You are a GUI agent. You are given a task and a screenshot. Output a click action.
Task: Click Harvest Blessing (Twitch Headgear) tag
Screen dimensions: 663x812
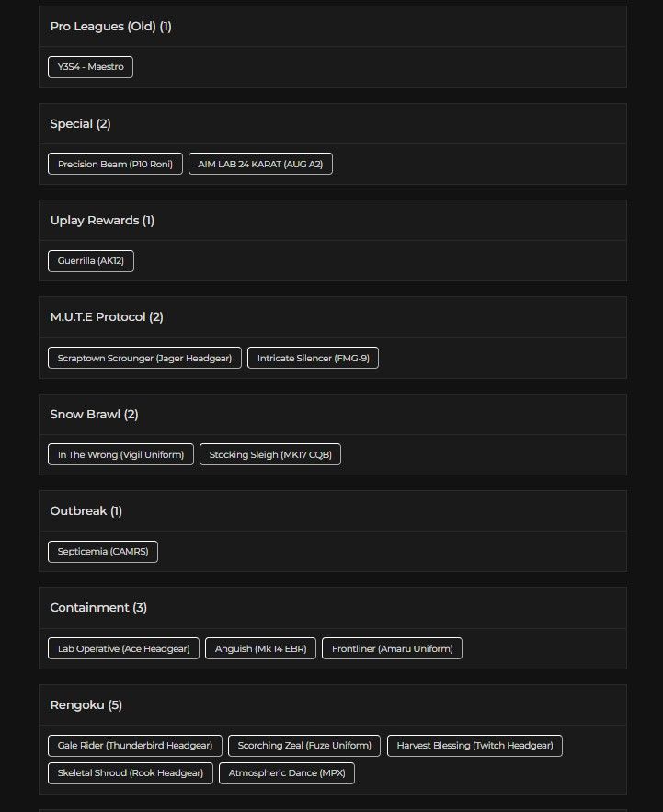[475, 745]
